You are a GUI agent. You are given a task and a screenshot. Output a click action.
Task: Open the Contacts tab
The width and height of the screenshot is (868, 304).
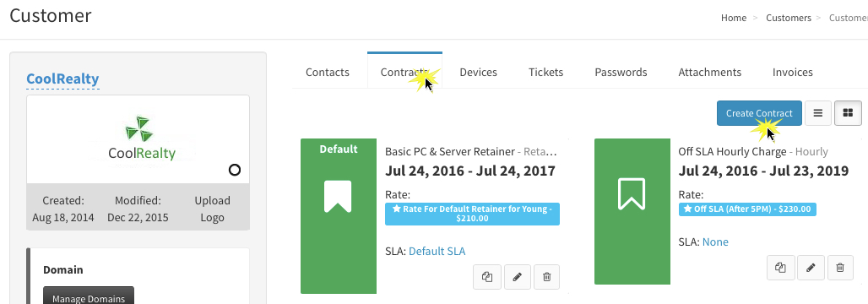(x=328, y=72)
